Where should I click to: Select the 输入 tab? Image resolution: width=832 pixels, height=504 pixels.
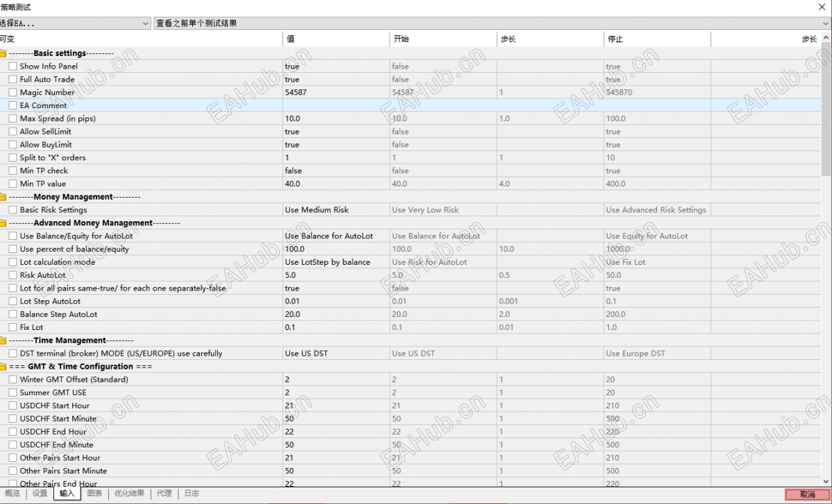pos(67,494)
